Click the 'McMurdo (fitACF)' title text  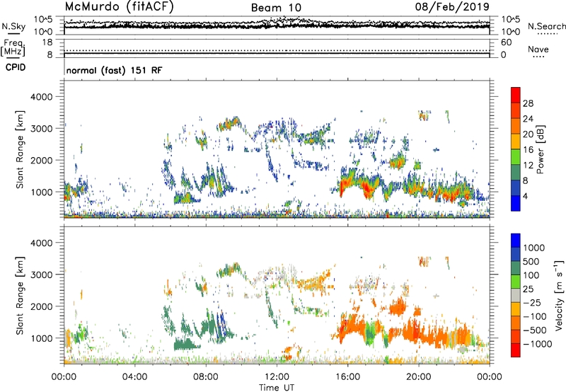119,7
